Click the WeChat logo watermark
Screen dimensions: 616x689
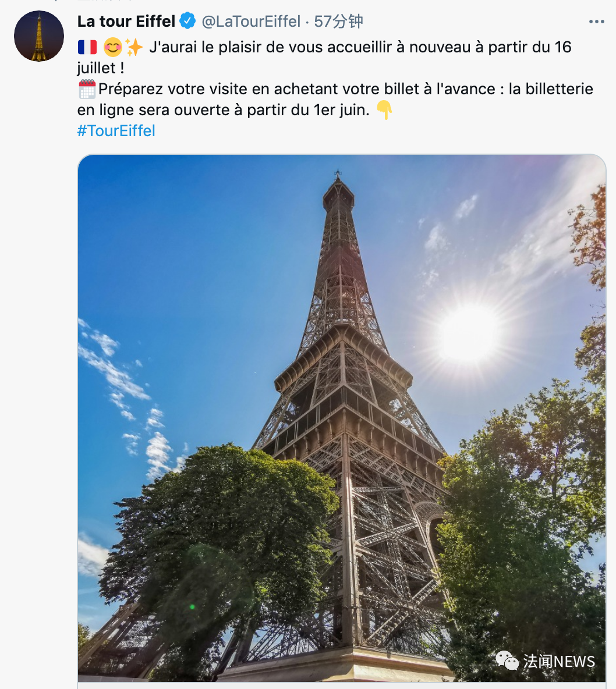507,661
